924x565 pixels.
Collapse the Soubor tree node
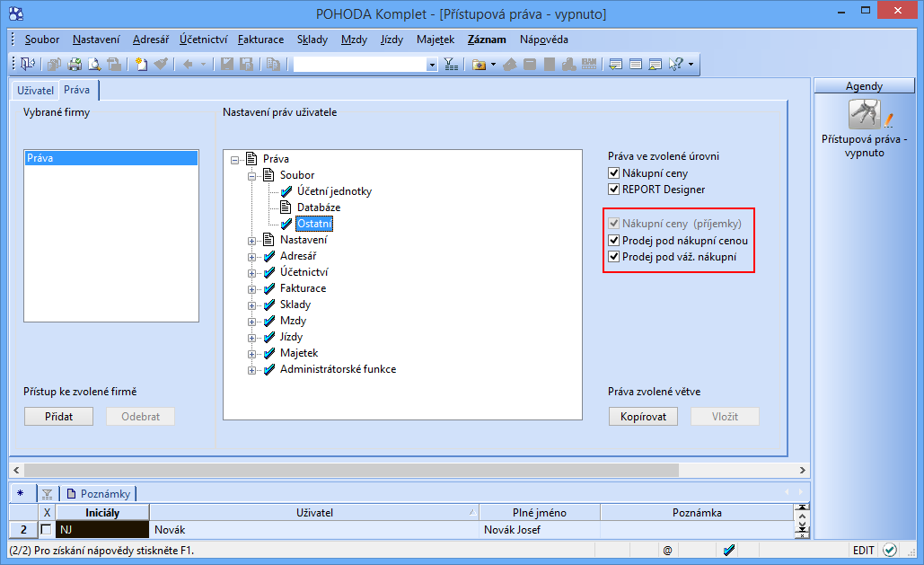(x=251, y=176)
